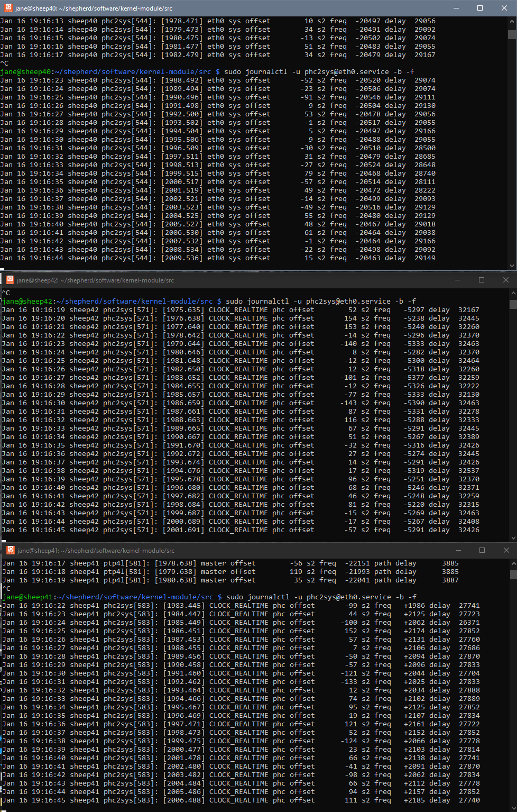Screen dimensions: 517x812
Task: Click the delay value 28111 in sheep40
Action: click(x=425, y=182)
